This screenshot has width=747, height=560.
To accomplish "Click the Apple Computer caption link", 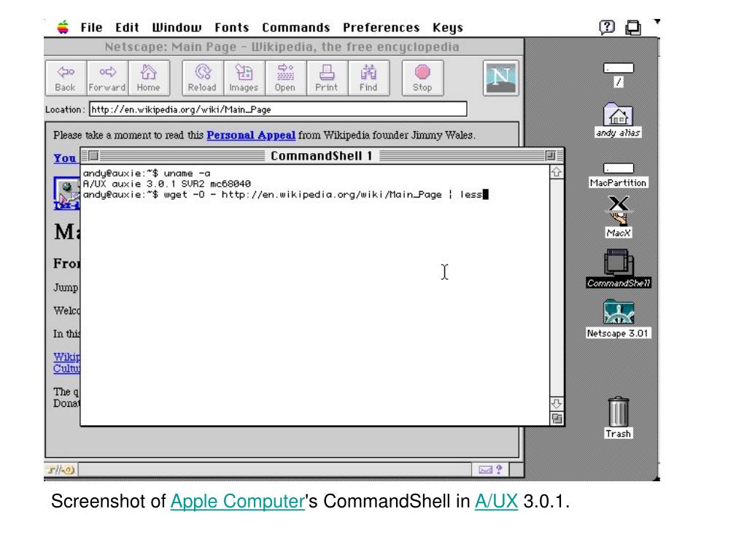I will point(237,501).
